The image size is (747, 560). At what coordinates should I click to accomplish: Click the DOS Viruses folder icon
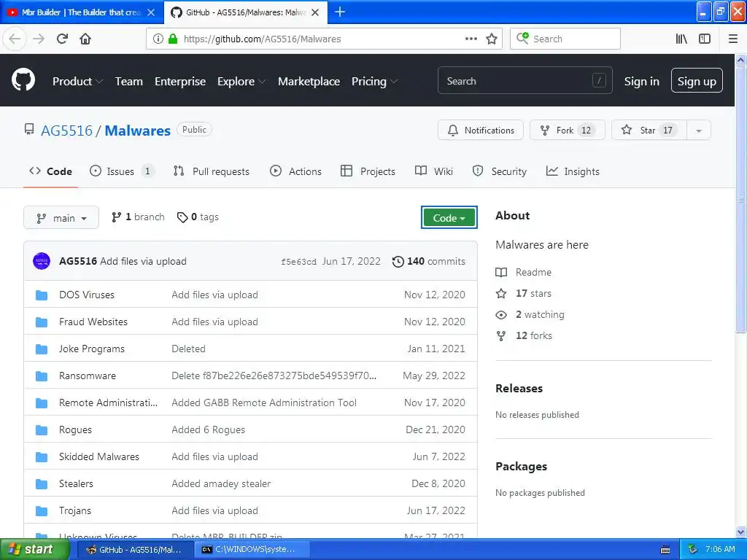coord(42,295)
